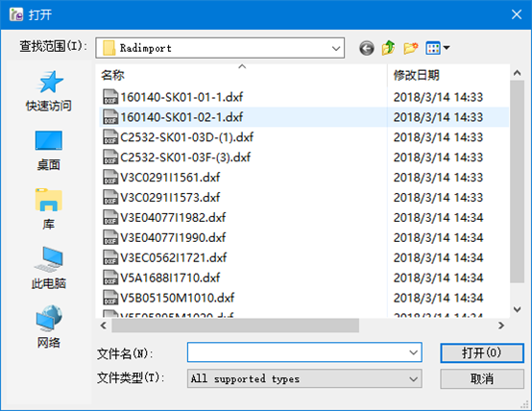
Task: Go back using the back arrow icon
Action: point(367,48)
